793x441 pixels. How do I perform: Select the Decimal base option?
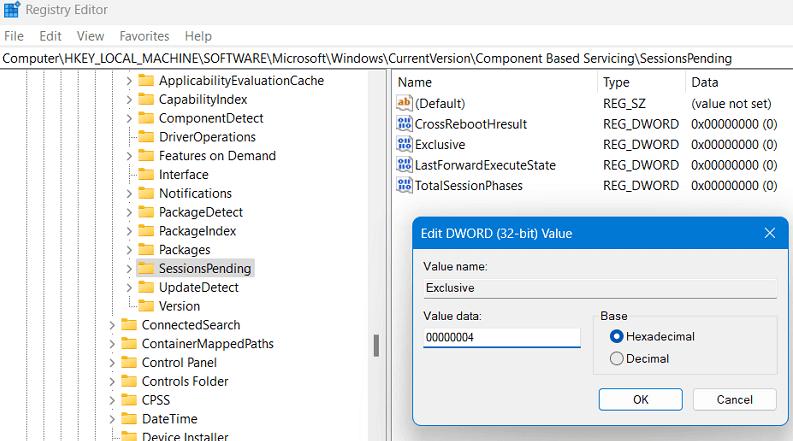coord(616,359)
